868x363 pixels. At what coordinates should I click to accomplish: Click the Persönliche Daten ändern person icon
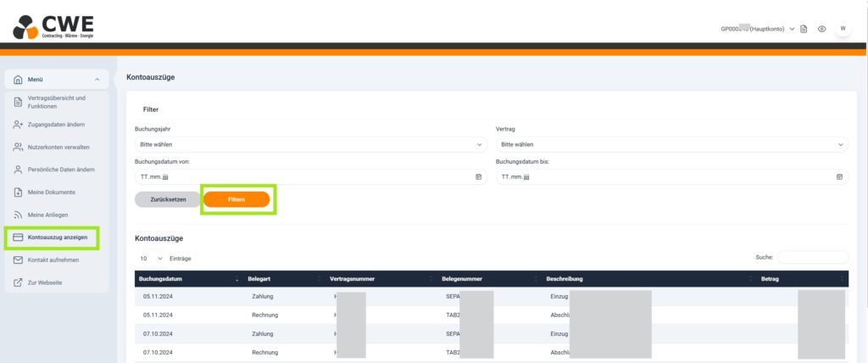point(18,170)
